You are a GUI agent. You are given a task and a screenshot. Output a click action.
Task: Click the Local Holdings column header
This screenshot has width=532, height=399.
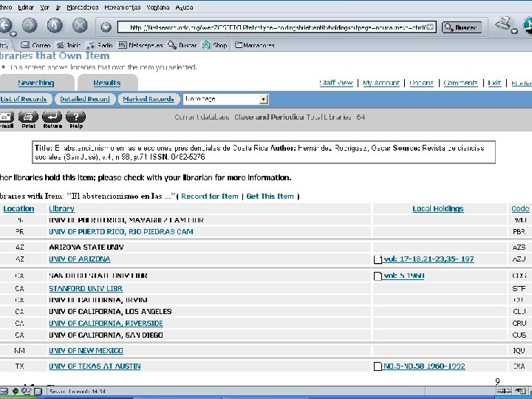coord(438,208)
